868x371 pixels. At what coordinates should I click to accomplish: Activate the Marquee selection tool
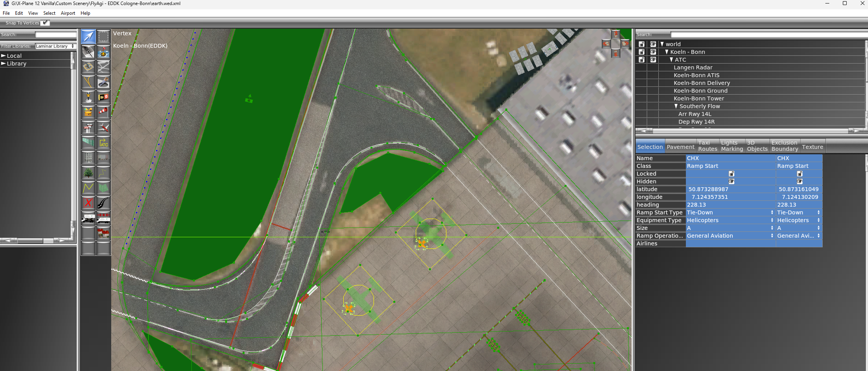click(103, 36)
